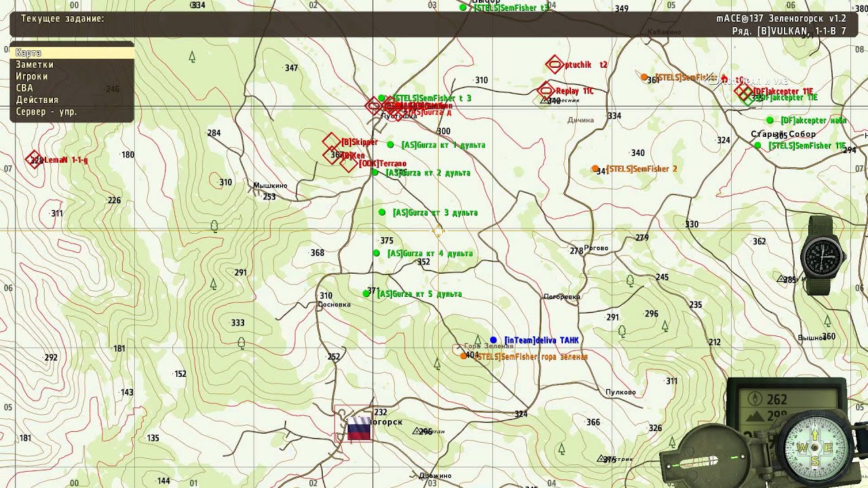
Task: Click the ptuchik t2 red unit marker
Action: click(555, 65)
